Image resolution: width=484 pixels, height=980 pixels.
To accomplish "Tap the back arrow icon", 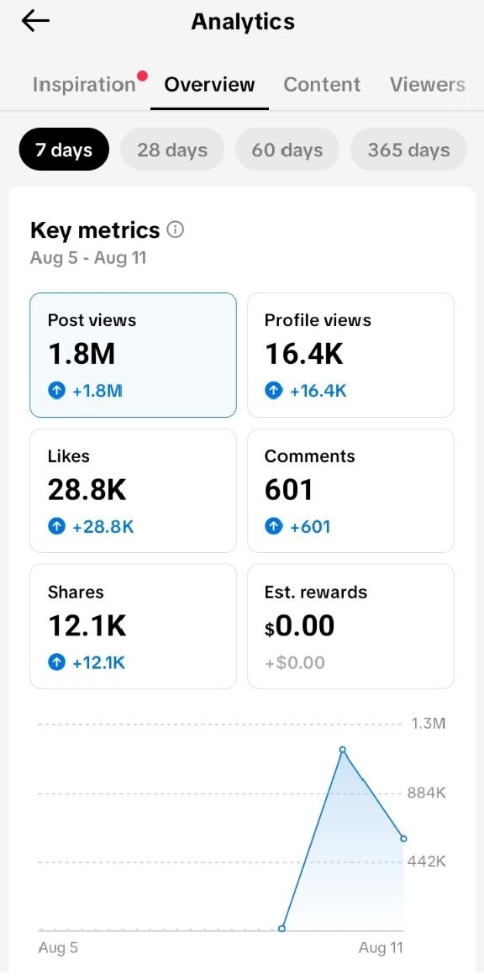I will 35,21.
